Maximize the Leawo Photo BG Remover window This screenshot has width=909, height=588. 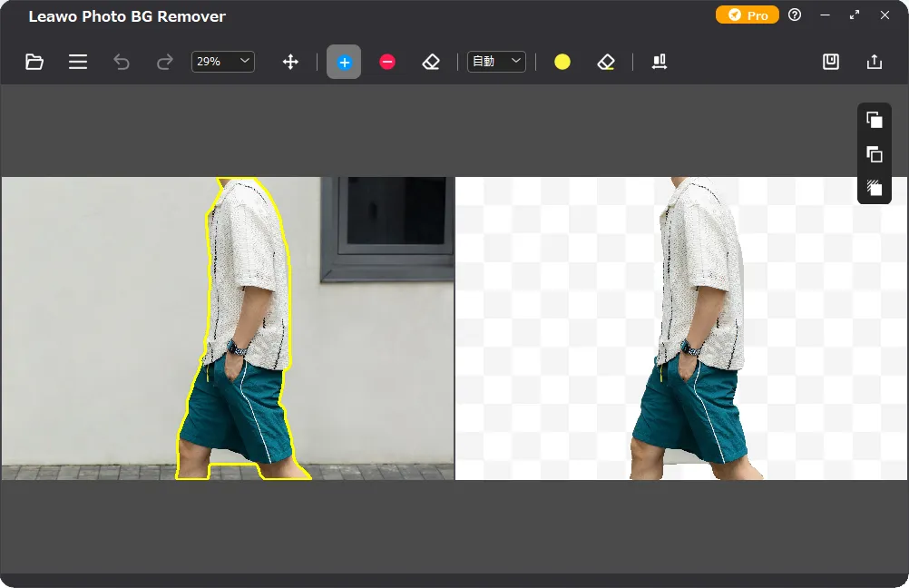pos(855,15)
